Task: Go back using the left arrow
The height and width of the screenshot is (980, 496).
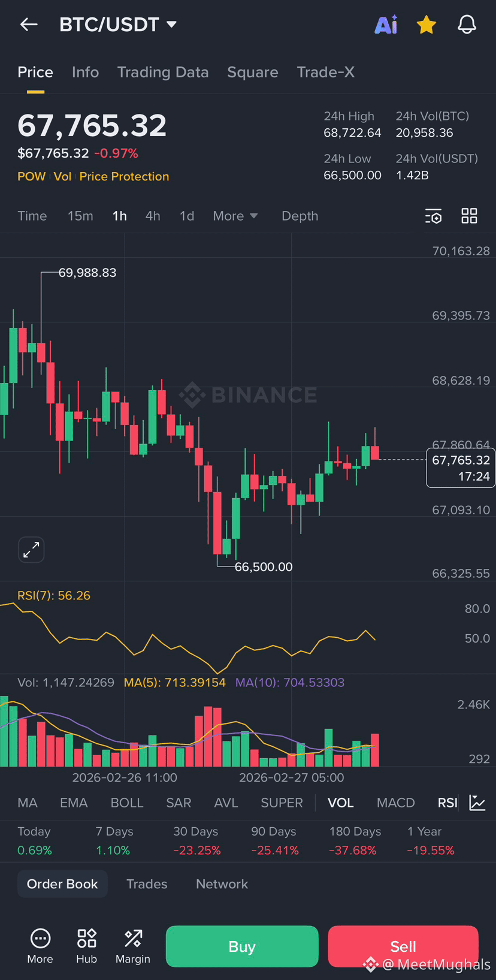Action: pos(29,25)
